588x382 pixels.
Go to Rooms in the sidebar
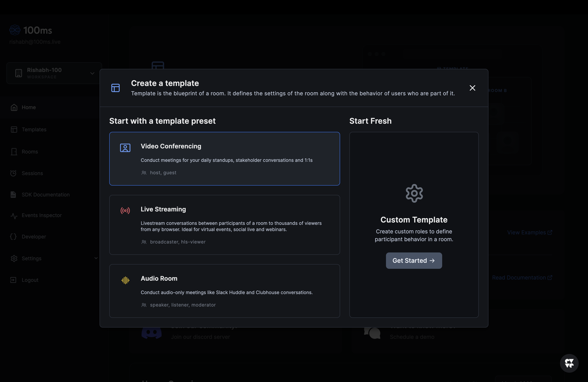[30, 152]
